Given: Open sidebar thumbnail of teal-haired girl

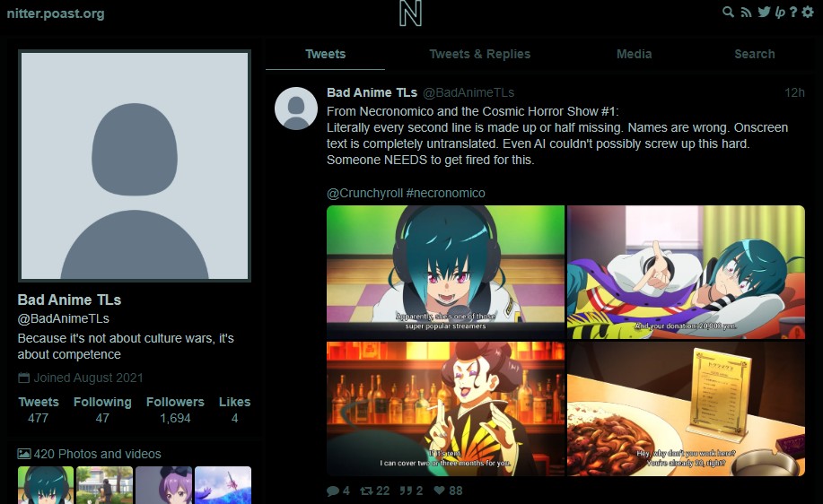Looking at the screenshot, I should click(46, 485).
